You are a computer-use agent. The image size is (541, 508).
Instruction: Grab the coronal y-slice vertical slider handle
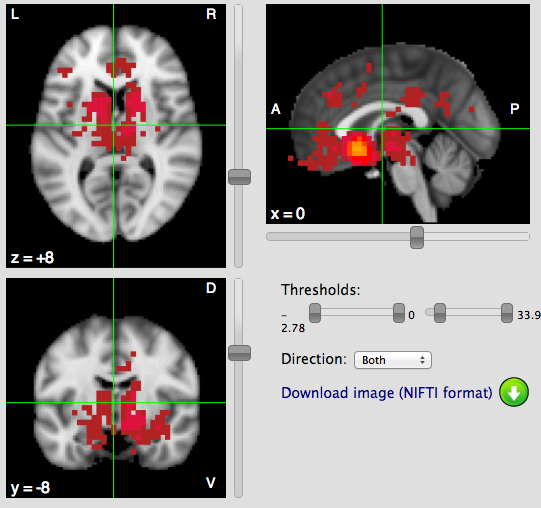click(239, 353)
